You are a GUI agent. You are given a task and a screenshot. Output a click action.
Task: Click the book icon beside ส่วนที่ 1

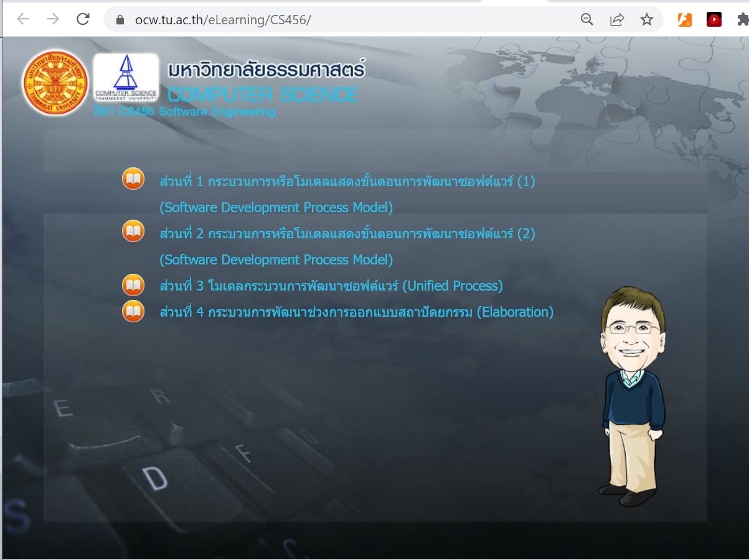click(133, 179)
